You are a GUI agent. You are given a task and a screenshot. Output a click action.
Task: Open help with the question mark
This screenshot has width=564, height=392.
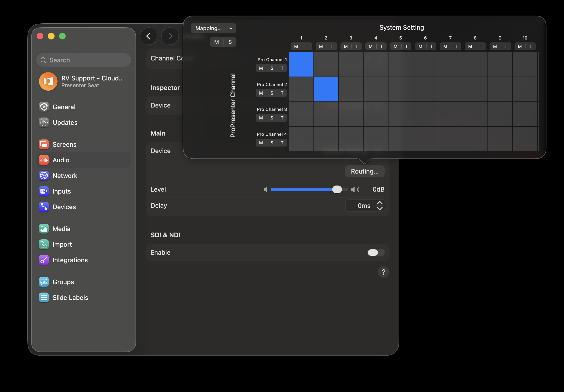point(383,272)
